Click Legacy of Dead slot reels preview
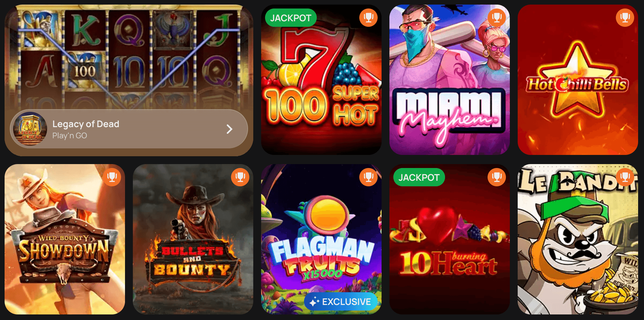The image size is (644, 320). coord(129,57)
